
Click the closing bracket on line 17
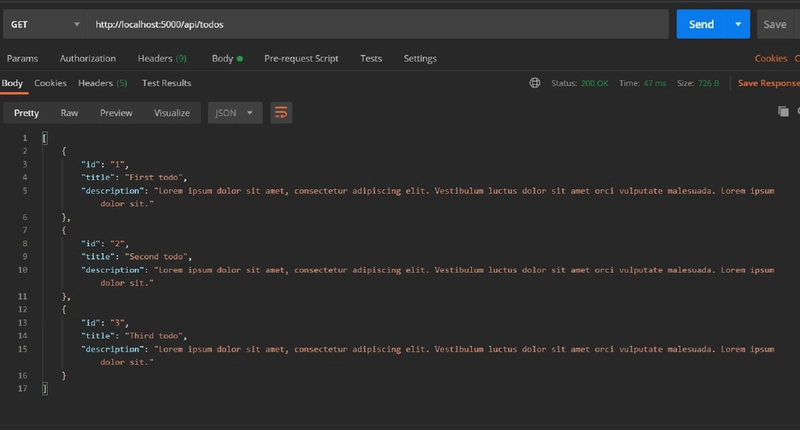pyautogui.click(x=45, y=389)
